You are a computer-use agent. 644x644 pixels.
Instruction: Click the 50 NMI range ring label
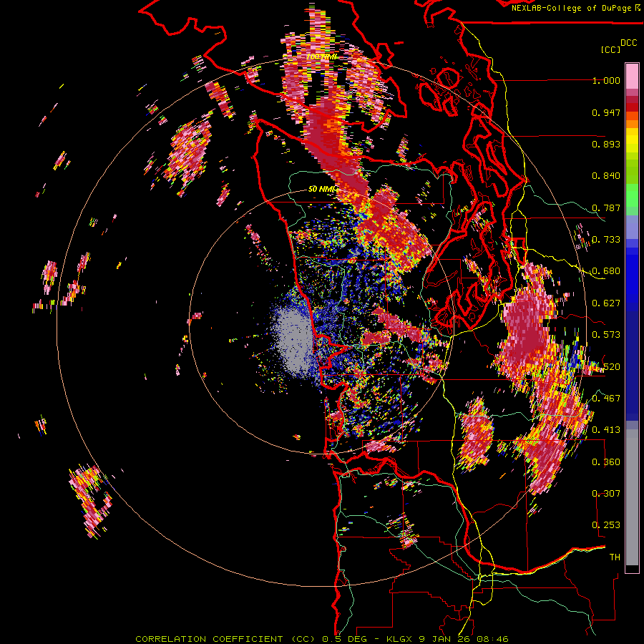click(x=322, y=189)
